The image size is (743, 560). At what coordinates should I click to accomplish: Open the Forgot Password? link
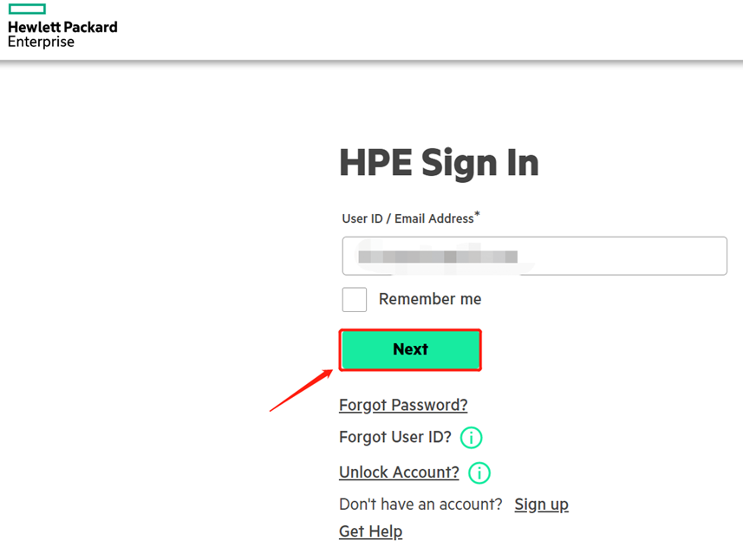point(403,405)
